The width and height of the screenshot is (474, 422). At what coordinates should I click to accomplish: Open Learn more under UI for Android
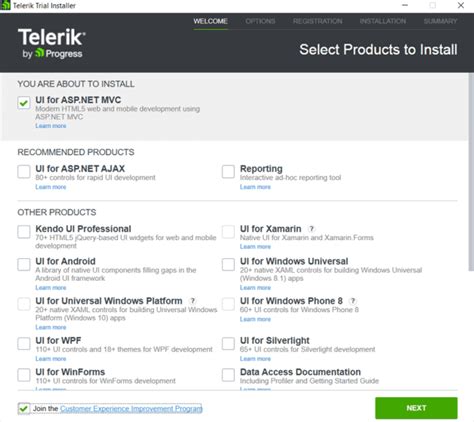(x=51, y=288)
